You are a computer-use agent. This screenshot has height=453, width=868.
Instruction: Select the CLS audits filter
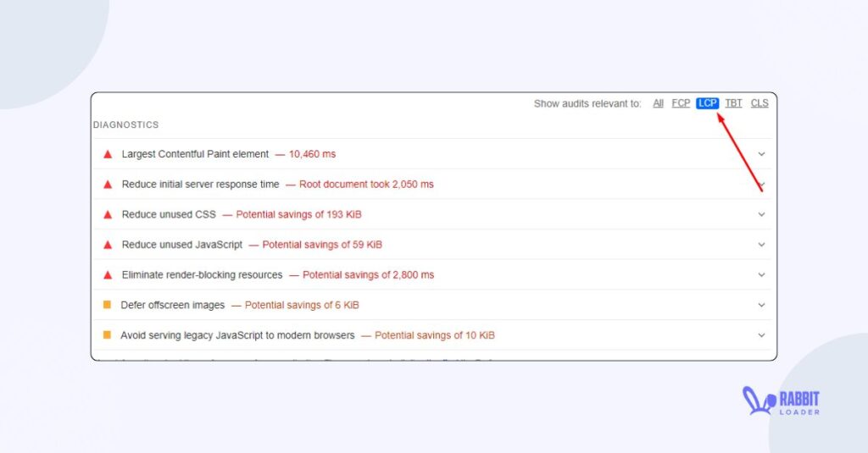pos(759,103)
